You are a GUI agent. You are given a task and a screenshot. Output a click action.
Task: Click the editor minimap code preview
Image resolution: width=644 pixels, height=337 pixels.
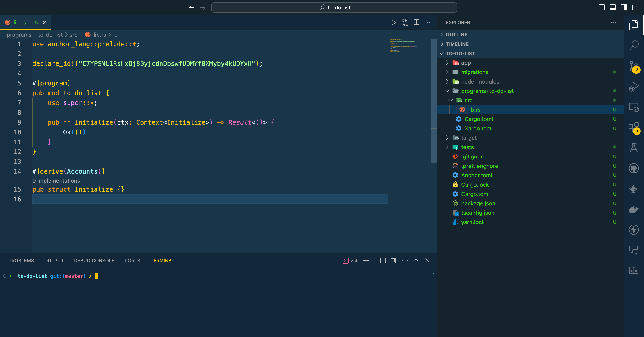[402, 46]
